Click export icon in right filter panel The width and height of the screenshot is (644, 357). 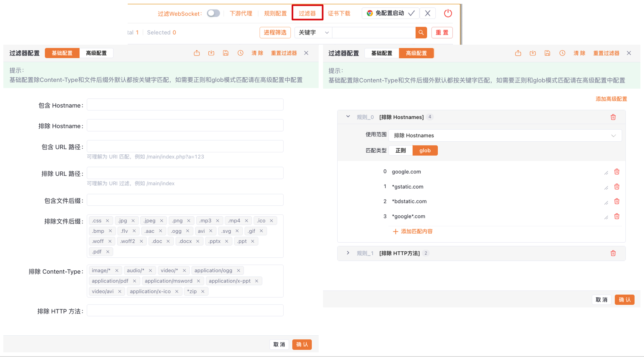tap(518, 53)
